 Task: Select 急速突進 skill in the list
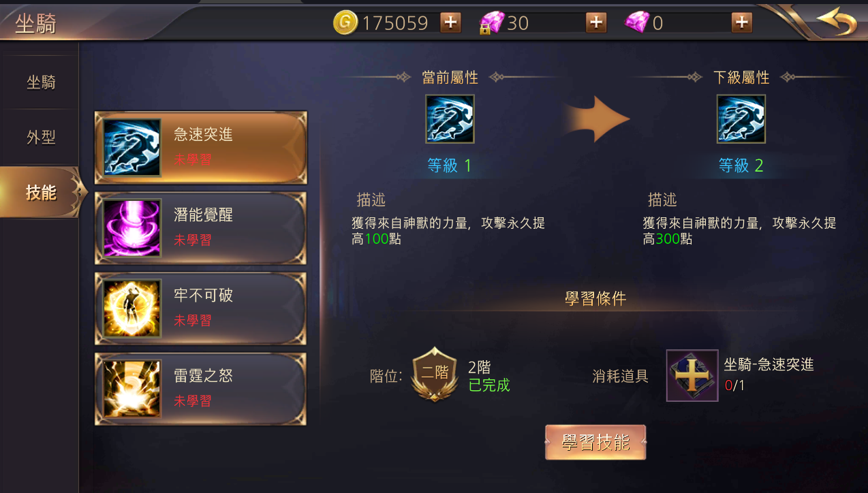click(201, 148)
